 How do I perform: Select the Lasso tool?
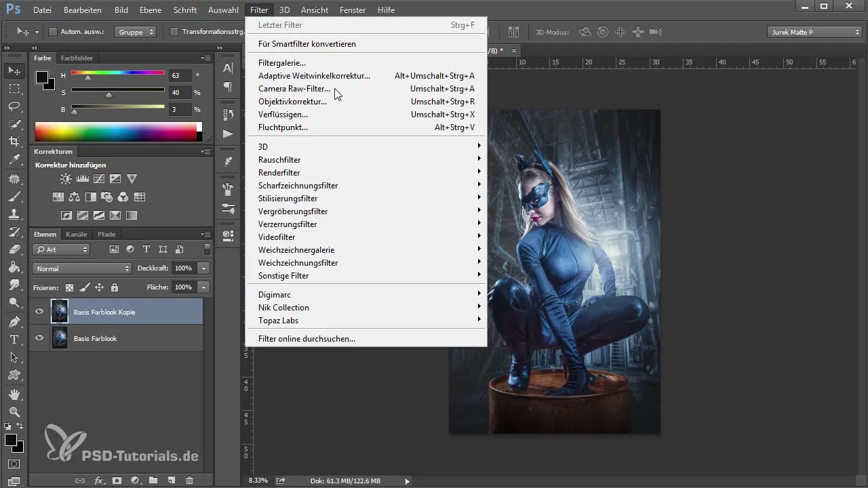tap(14, 106)
